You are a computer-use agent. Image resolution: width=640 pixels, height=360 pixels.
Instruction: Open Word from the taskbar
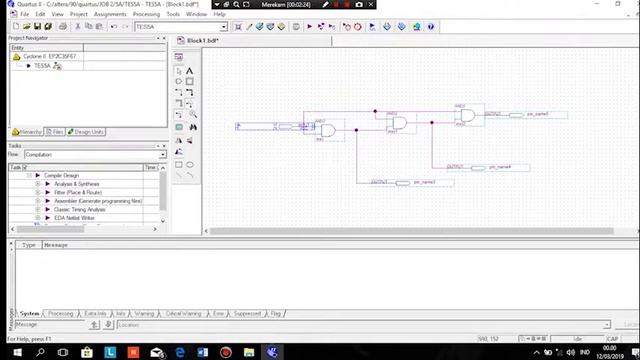(x=203, y=352)
